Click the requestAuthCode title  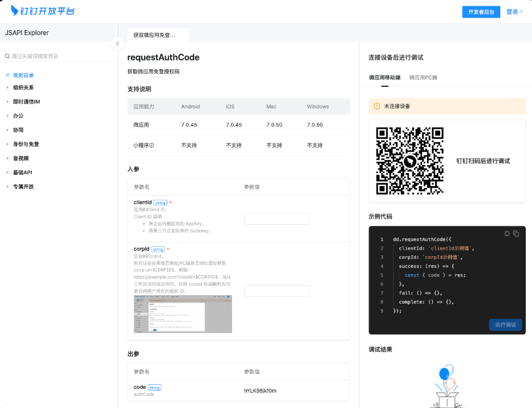point(163,57)
